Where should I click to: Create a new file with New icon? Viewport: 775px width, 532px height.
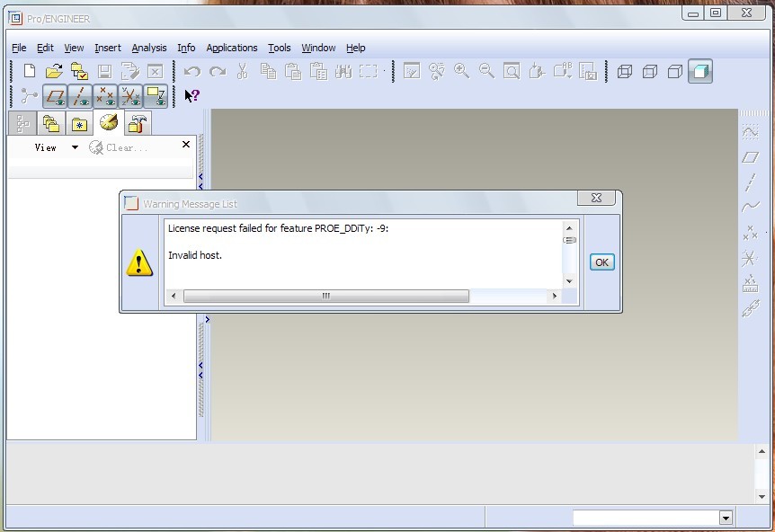(30, 71)
